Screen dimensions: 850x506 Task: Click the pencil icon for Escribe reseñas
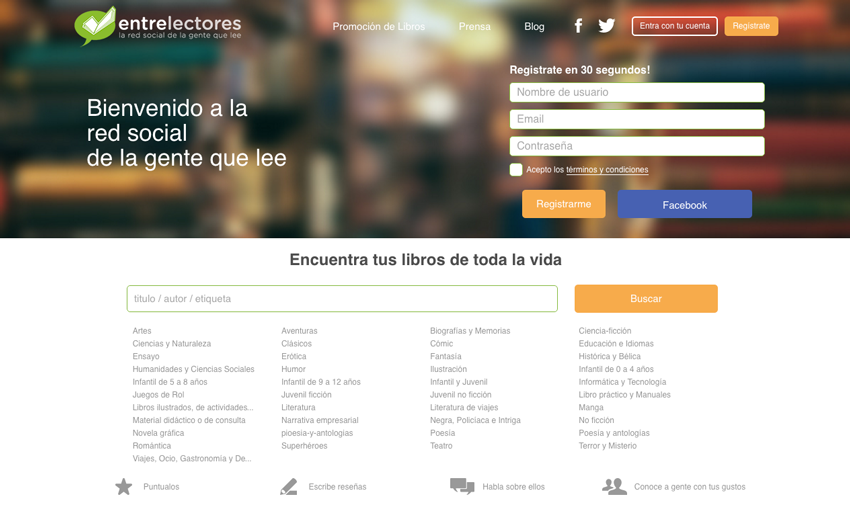[289, 486]
